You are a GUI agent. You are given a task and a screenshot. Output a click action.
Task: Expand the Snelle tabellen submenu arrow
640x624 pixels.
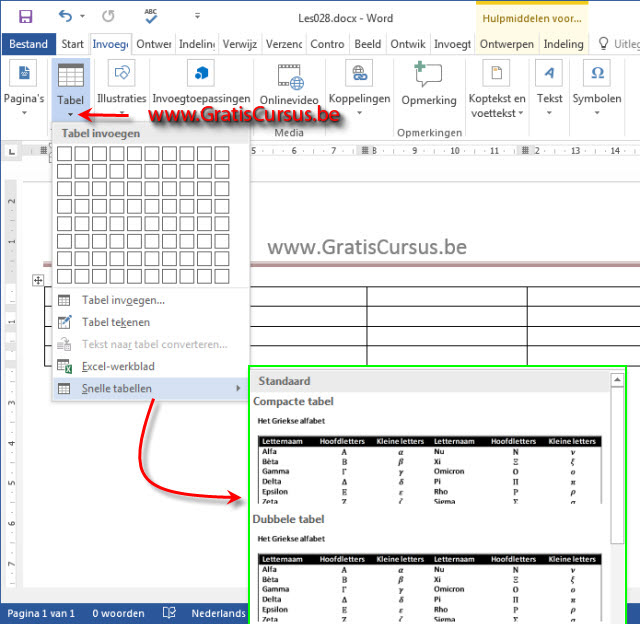click(238, 388)
